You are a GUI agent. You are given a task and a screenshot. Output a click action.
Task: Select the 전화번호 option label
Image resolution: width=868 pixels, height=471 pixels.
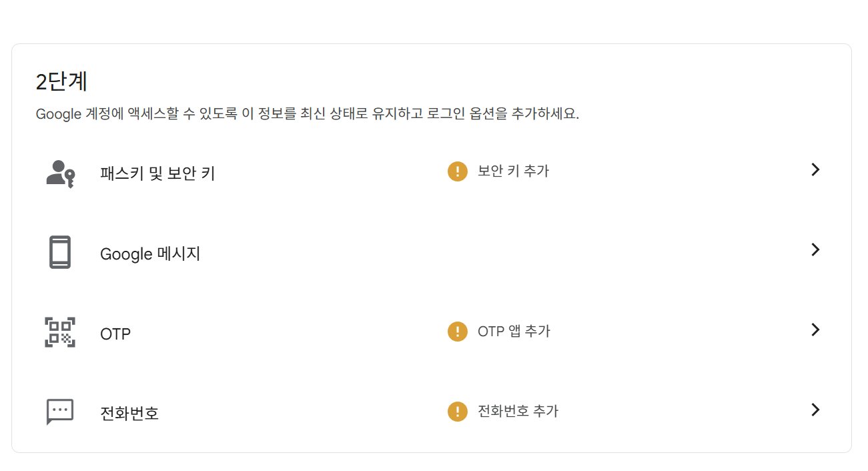click(x=129, y=414)
